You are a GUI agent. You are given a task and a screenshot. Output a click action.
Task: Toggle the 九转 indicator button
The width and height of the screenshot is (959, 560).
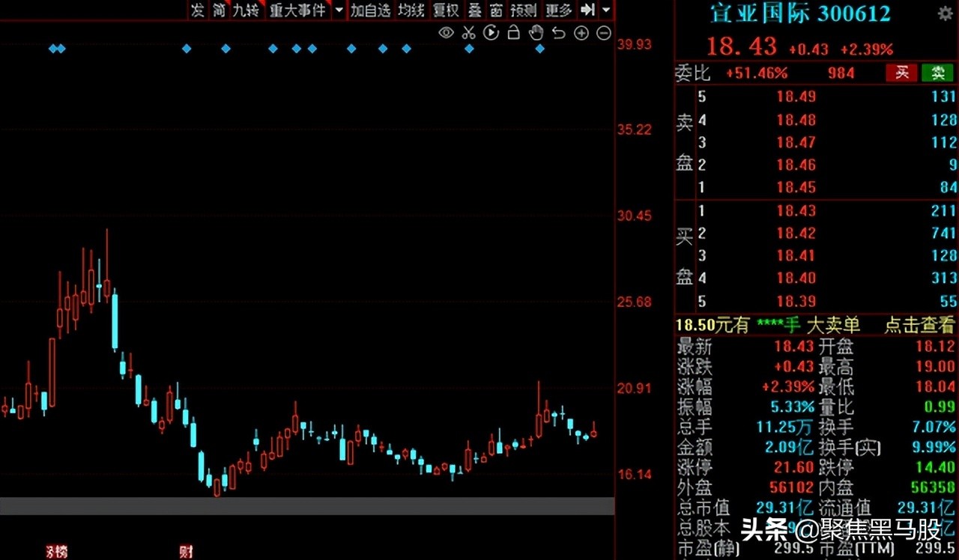(246, 10)
